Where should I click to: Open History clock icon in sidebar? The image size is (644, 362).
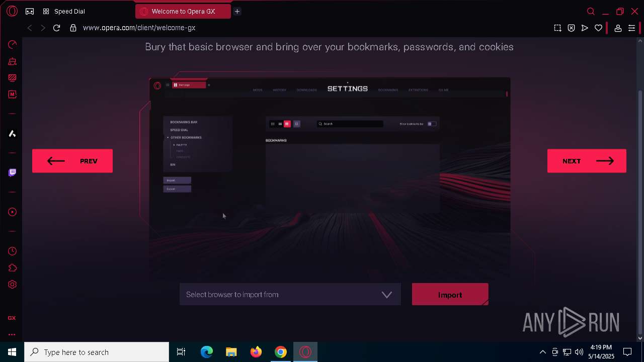[x=12, y=251]
